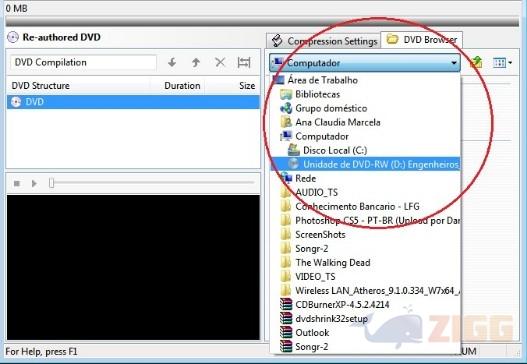Click the move up arrow icon
The height and width of the screenshot is (364, 527).
196,63
